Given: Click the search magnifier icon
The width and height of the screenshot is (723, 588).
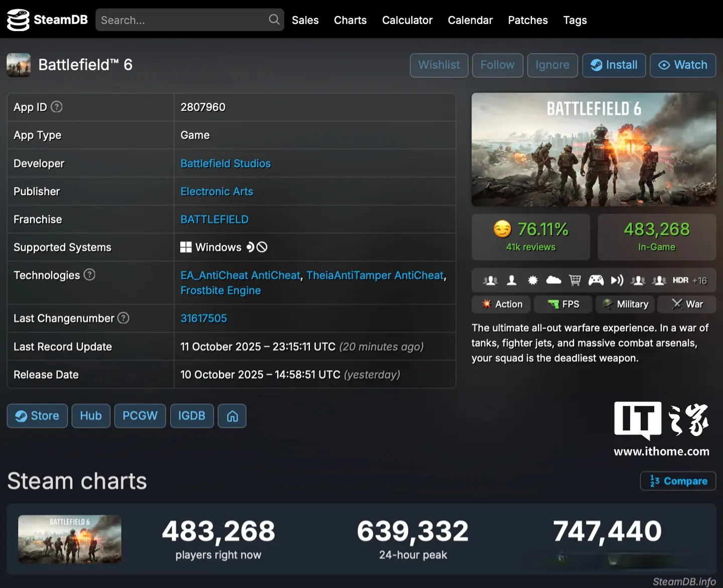Looking at the screenshot, I should click(x=274, y=20).
